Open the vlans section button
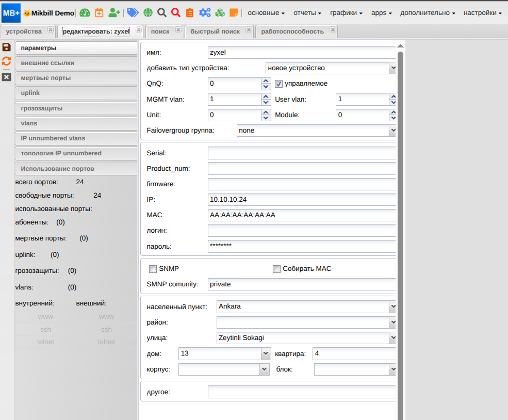This screenshot has width=508, height=420. (76, 123)
